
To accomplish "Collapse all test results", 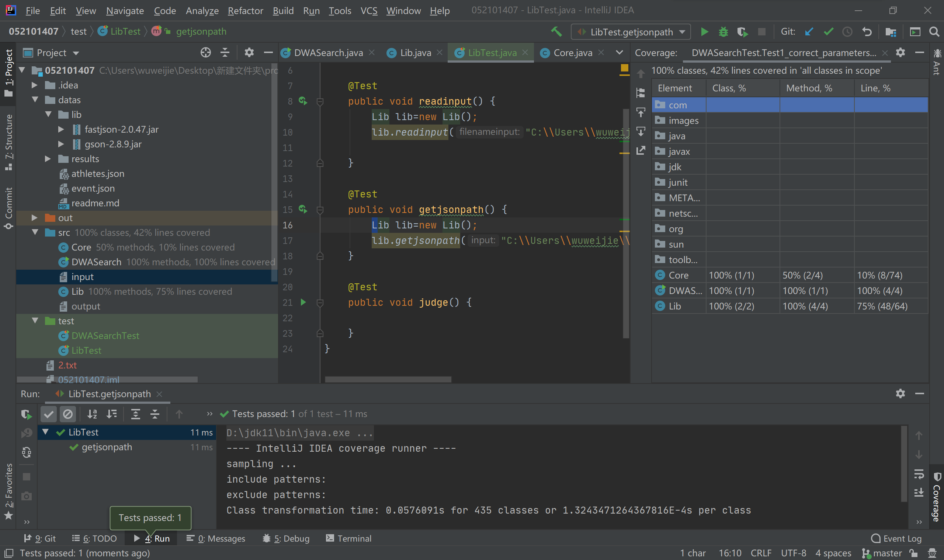I will click(155, 414).
